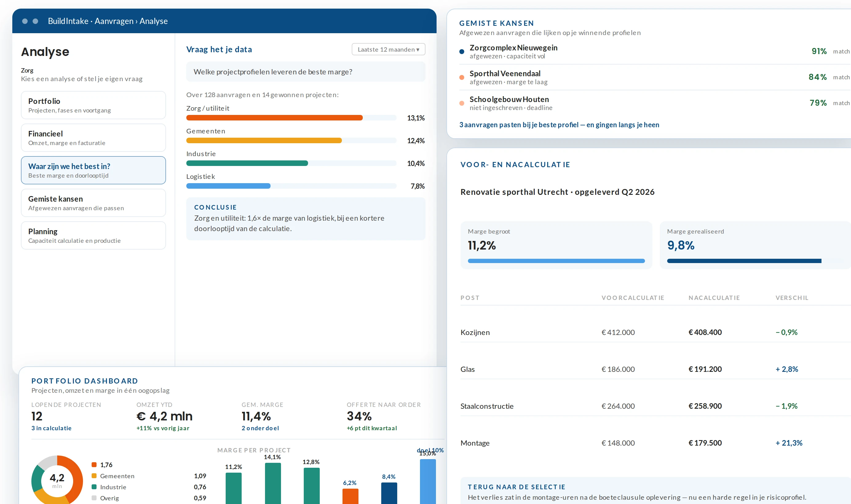Click the 'Terug naar de selectie' box
The image size is (851, 504).
coord(656,490)
